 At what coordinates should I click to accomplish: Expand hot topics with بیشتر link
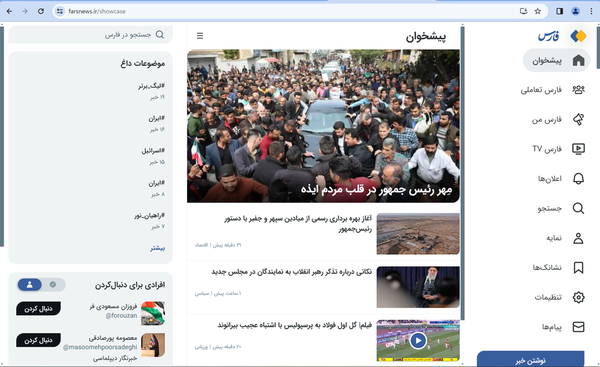point(157,248)
